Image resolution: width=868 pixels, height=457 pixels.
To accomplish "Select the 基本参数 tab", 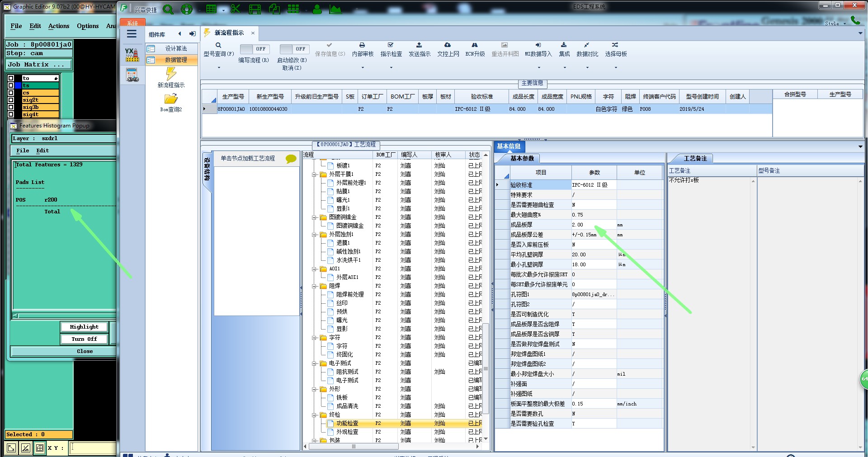I will pos(522,159).
